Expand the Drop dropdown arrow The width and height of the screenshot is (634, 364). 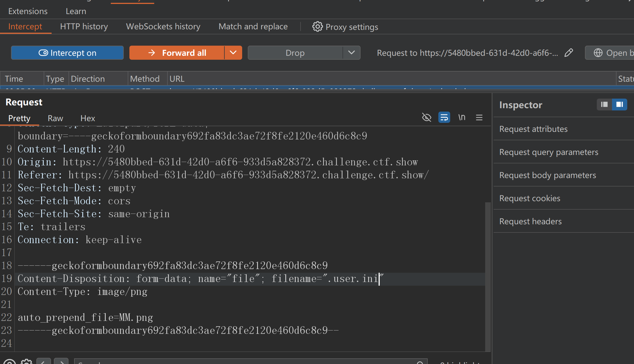352,53
